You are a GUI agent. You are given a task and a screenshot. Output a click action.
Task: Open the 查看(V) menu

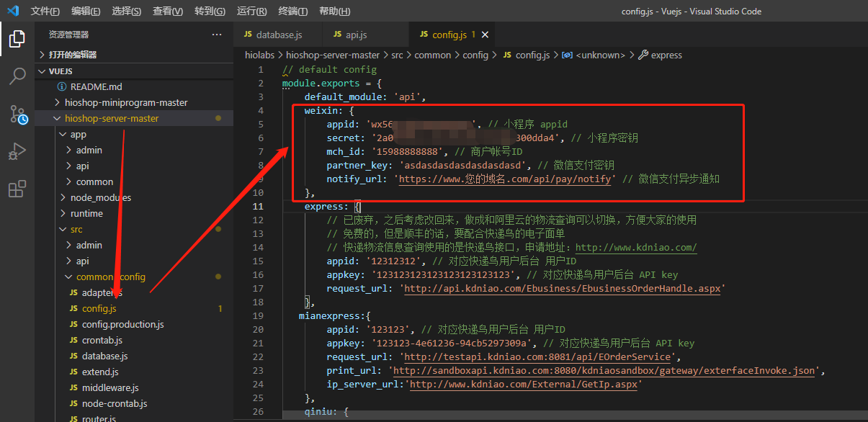click(x=169, y=12)
